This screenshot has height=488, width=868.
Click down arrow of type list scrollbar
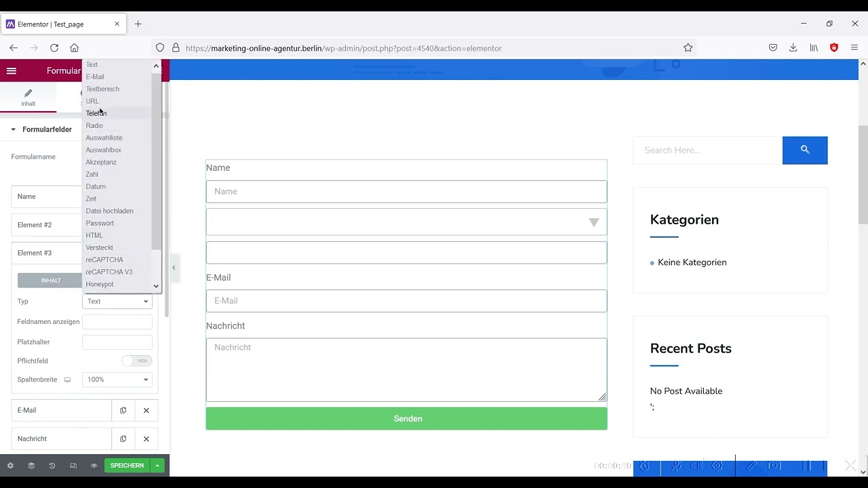(156, 286)
